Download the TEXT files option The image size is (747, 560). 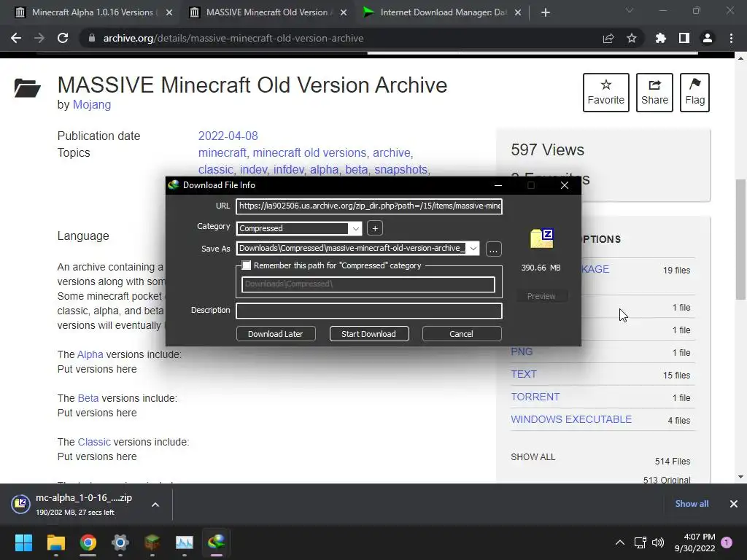[524, 374]
